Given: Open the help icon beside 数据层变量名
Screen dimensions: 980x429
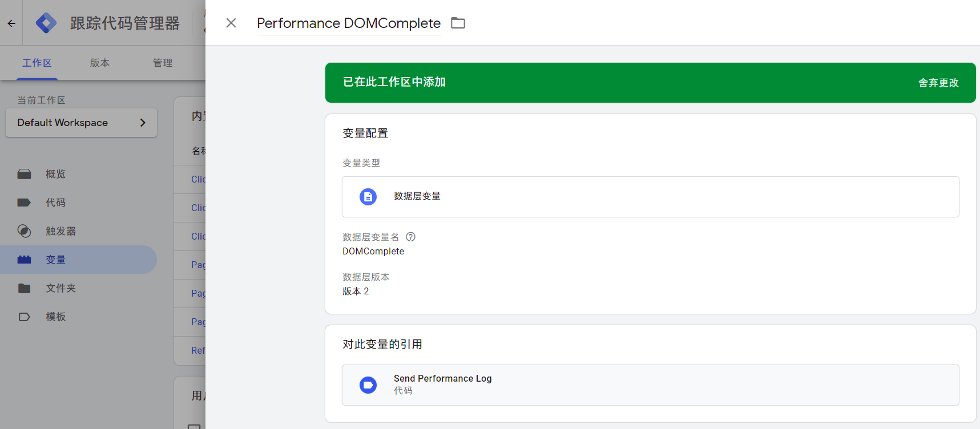Looking at the screenshot, I should click(x=410, y=237).
